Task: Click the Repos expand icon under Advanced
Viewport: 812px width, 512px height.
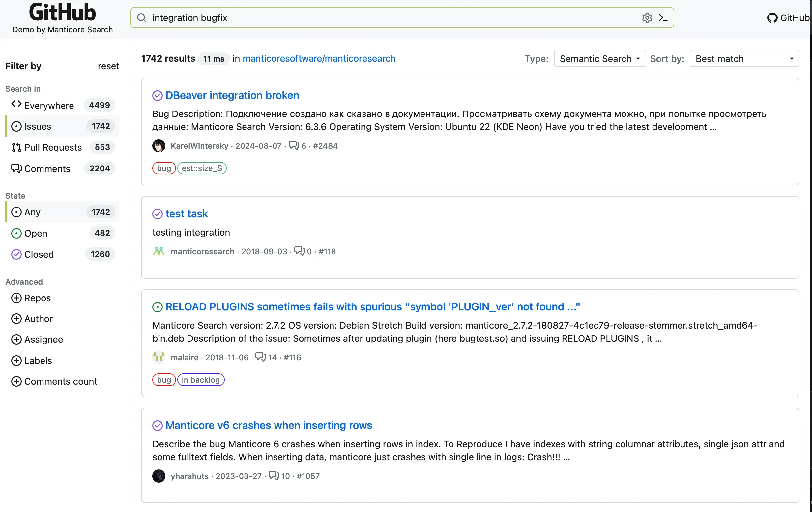Action: pos(16,298)
